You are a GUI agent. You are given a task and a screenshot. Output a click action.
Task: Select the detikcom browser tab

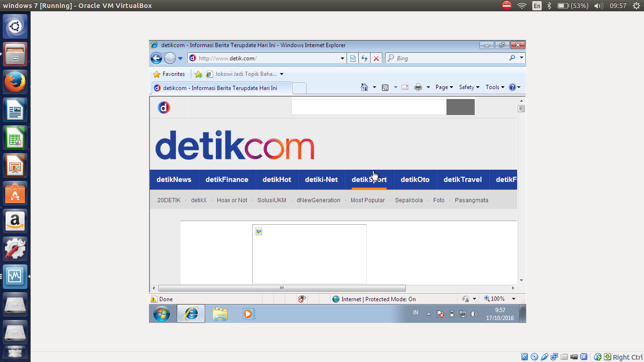pyautogui.click(x=222, y=88)
